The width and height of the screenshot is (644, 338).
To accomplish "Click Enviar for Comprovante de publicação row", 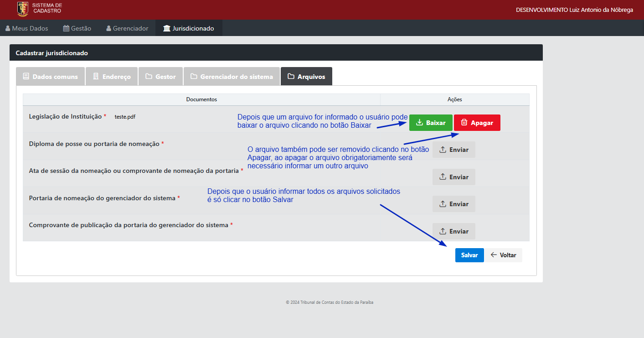I will coord(454,231).
